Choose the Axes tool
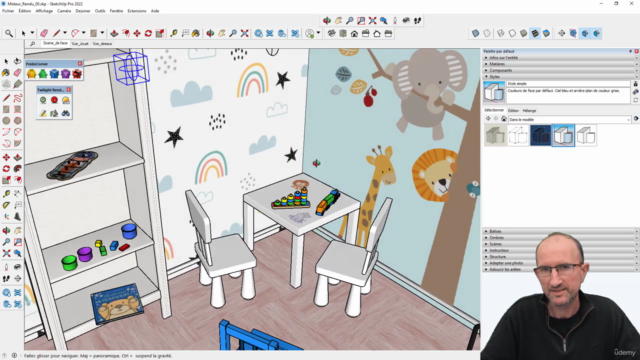 (x=6, y=216)
